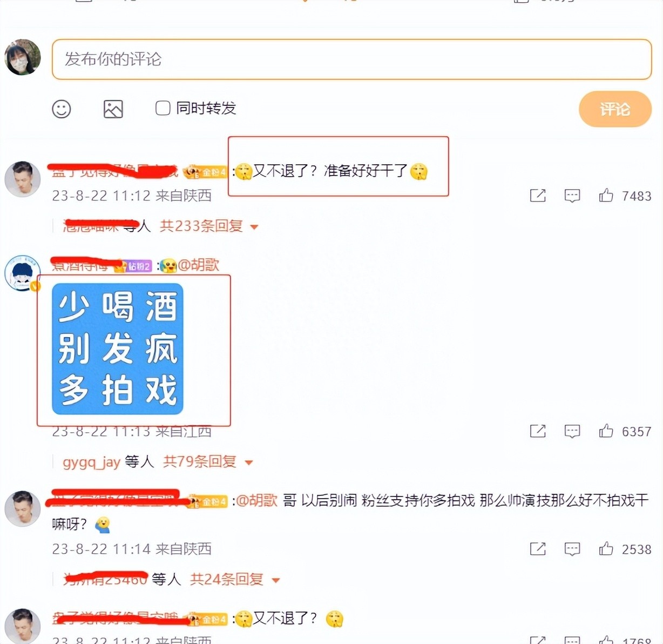Viewport: 663px width, 644px height.
Task: Open the 少喝酒别发疯多拍戏 image
Action: tap(118, 349)
